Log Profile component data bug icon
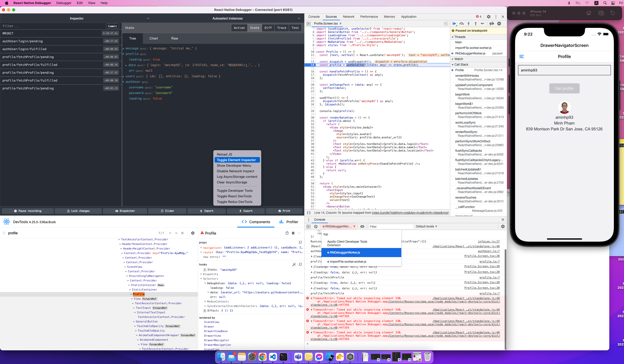Screen dimensions: 624x364 tap(293, 233)
